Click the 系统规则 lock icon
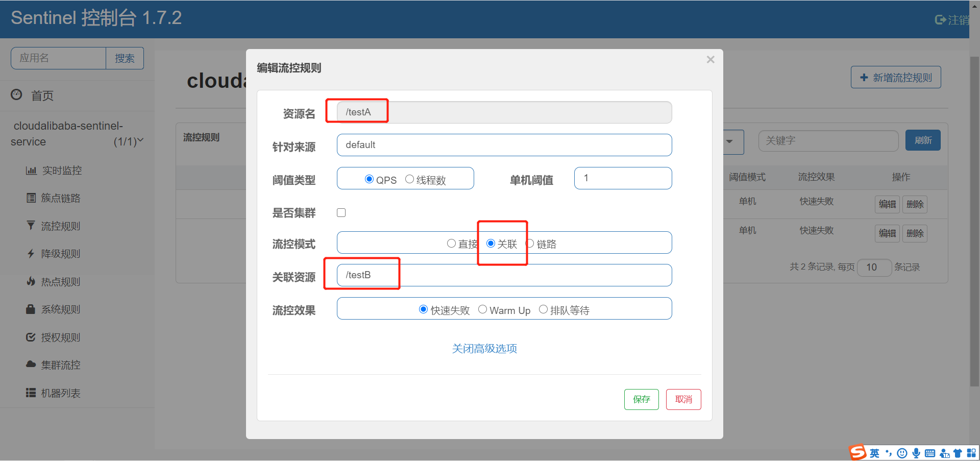 (31, 309)
